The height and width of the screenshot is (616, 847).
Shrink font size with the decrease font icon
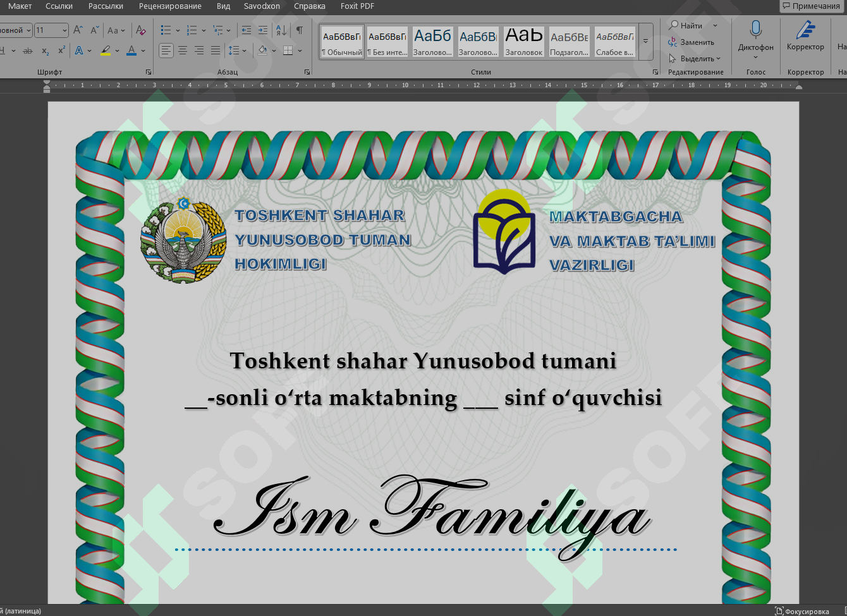point(95,30)
